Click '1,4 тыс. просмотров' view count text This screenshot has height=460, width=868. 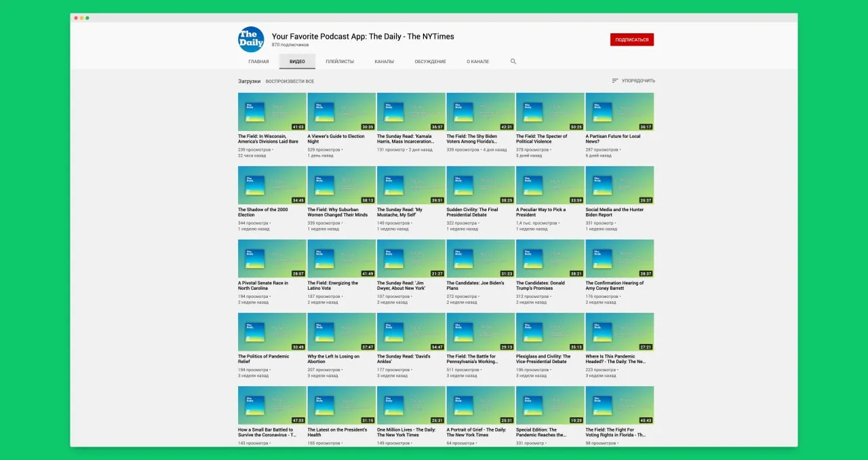[536, 223]
